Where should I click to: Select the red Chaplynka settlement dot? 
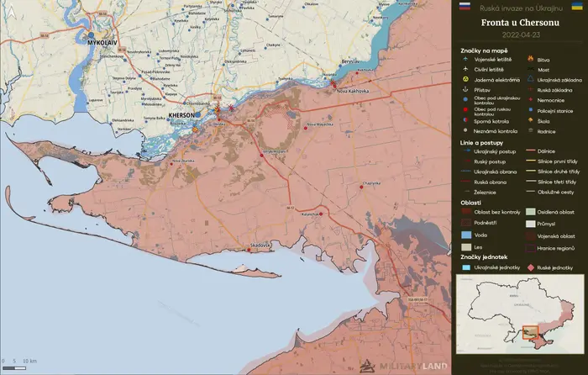(361, 187)
